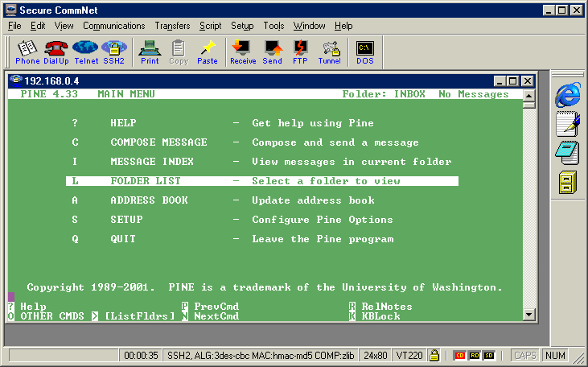This screenshot has width=588, height=367.
Task: Click the blue notes page side icon
Action: pos(567,152)
